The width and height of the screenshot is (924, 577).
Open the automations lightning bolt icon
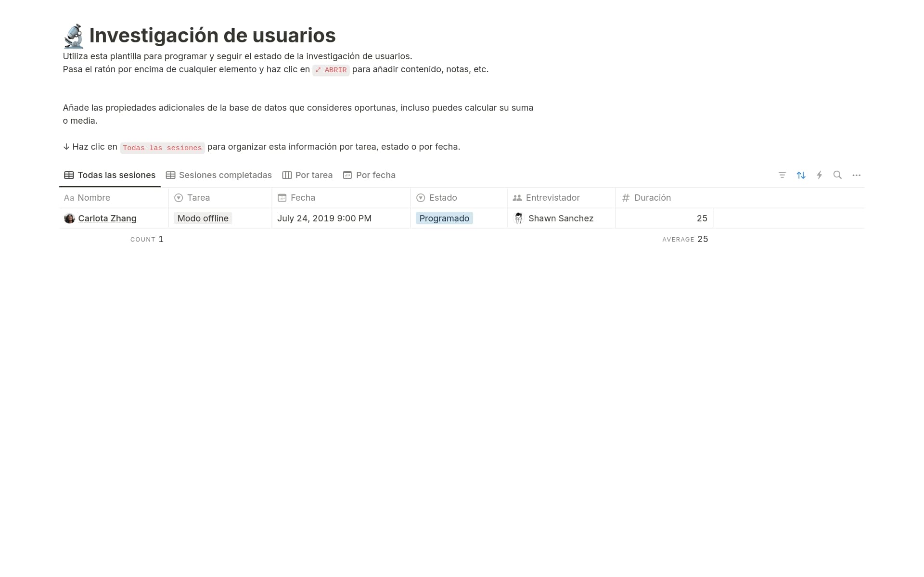(x=819, y=175)
